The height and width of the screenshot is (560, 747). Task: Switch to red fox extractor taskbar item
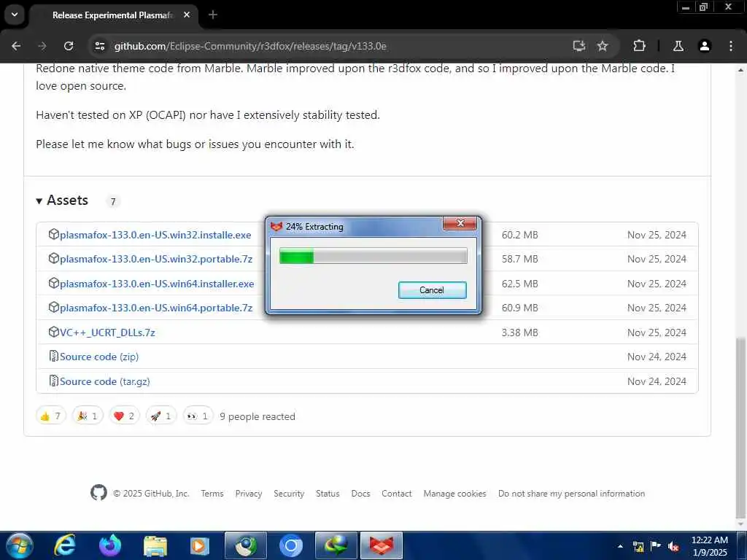click(382, 545)
